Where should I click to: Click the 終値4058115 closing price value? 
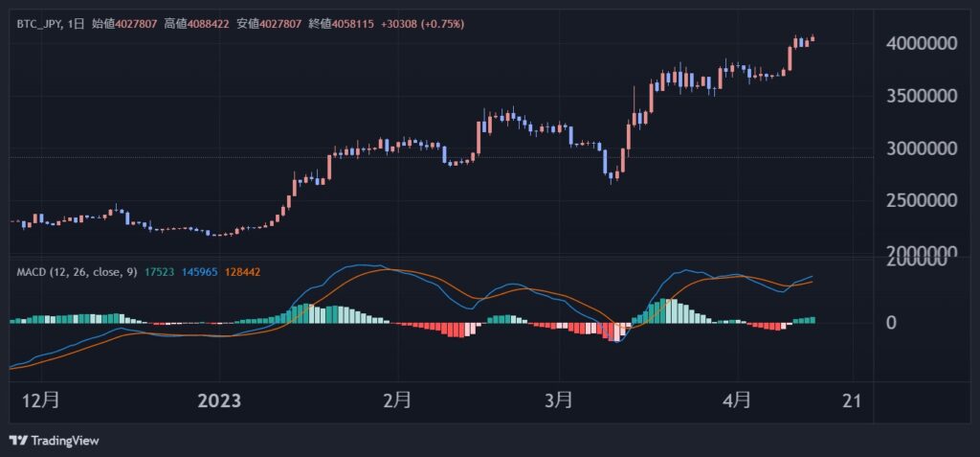pos(342,24)
